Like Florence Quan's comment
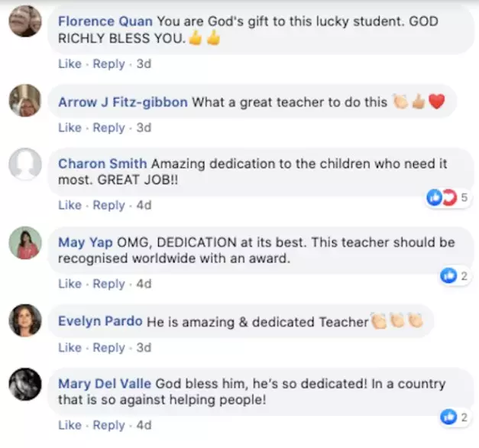 click(x=70, y=64)
